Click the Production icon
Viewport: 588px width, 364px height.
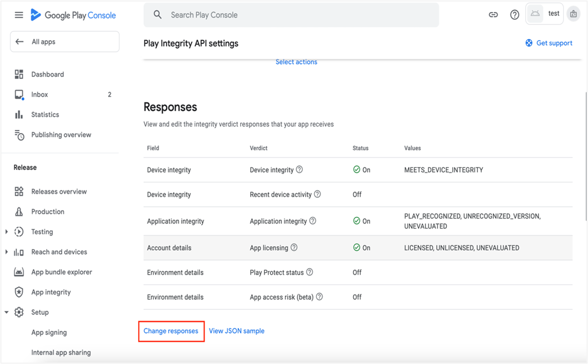point(19,212)
